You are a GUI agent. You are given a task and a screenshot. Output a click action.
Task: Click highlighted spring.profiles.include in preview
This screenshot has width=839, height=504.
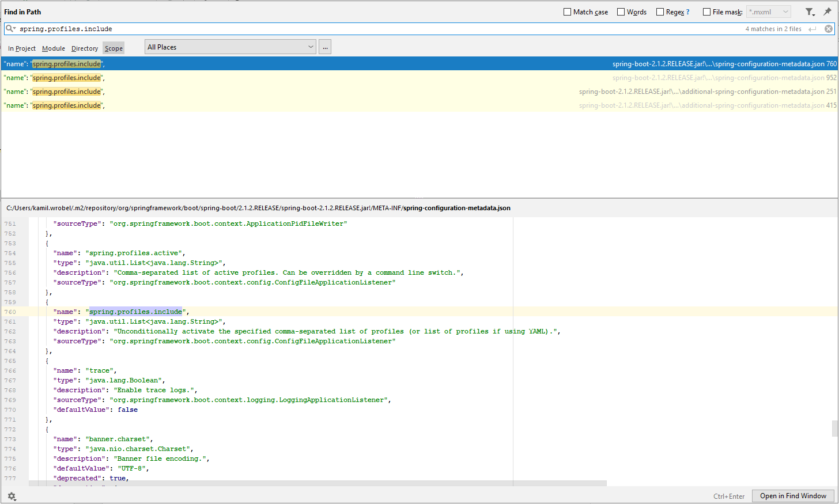pos(135,312)
